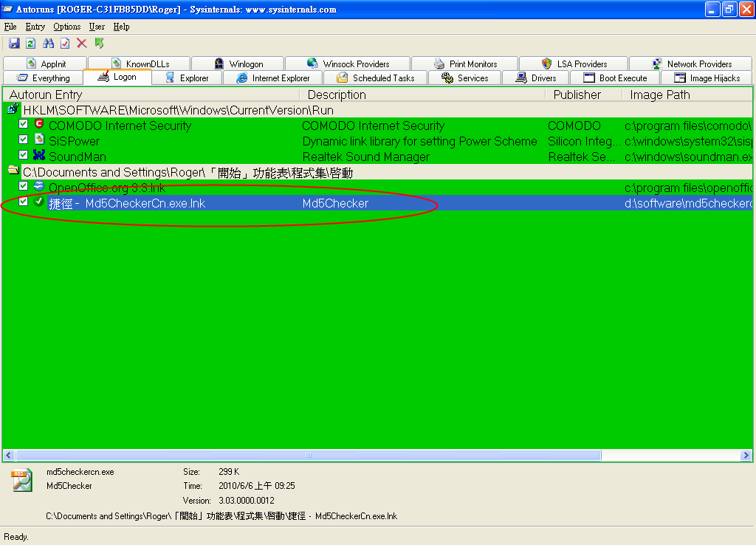Uncheck the OpenOffice.org 3.3.lnk entry

(23, 185)
